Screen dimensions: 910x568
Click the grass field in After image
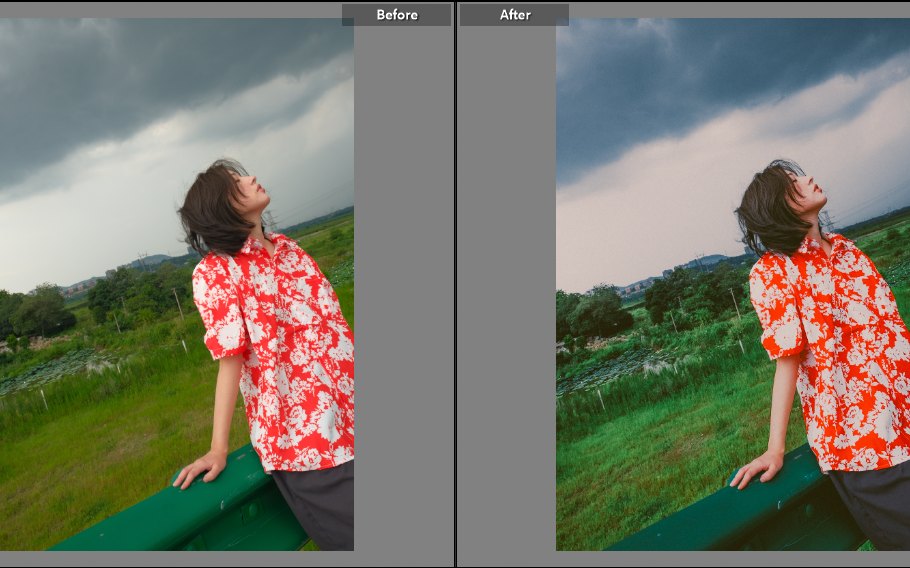(x=650, y=450)
